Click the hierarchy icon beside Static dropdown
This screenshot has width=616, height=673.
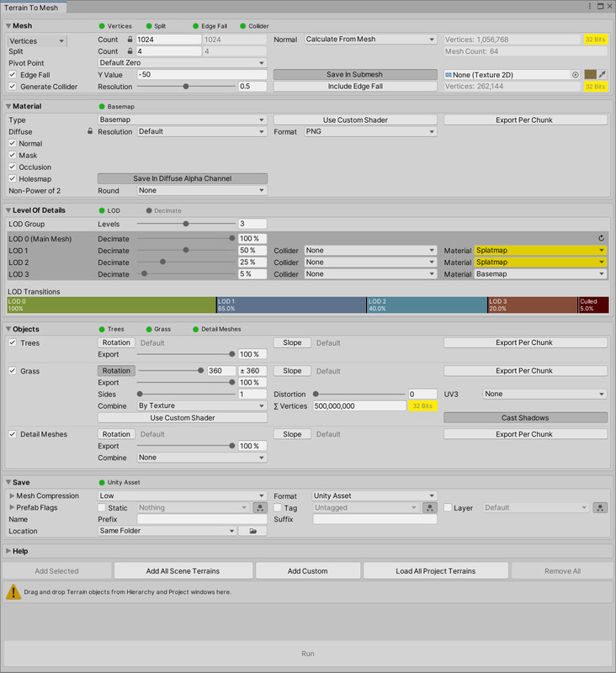tap(260, 508)
